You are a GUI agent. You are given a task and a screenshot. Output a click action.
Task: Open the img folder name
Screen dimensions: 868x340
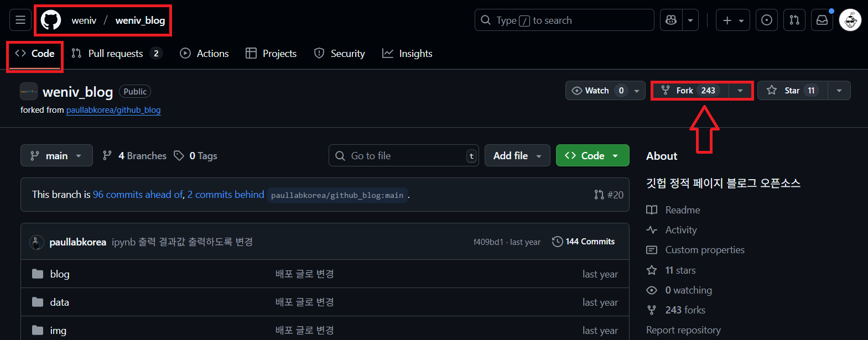[58, 331]
